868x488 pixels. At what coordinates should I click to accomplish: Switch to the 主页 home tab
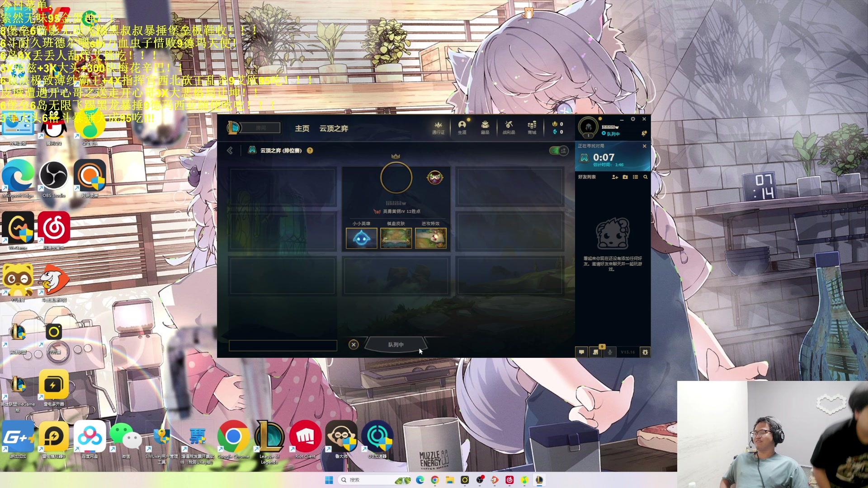[302, 128]
